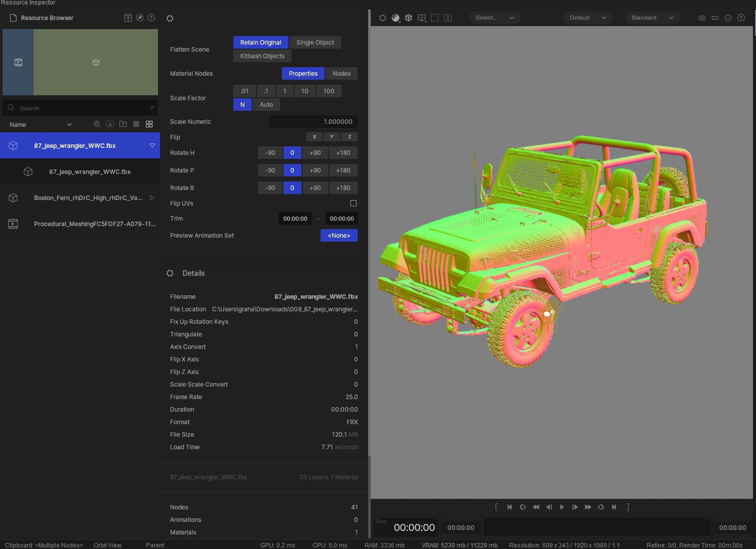Click the Preview Animation Set None button
Viewport: 756px width, 549px height.
(x=339, y=235)
